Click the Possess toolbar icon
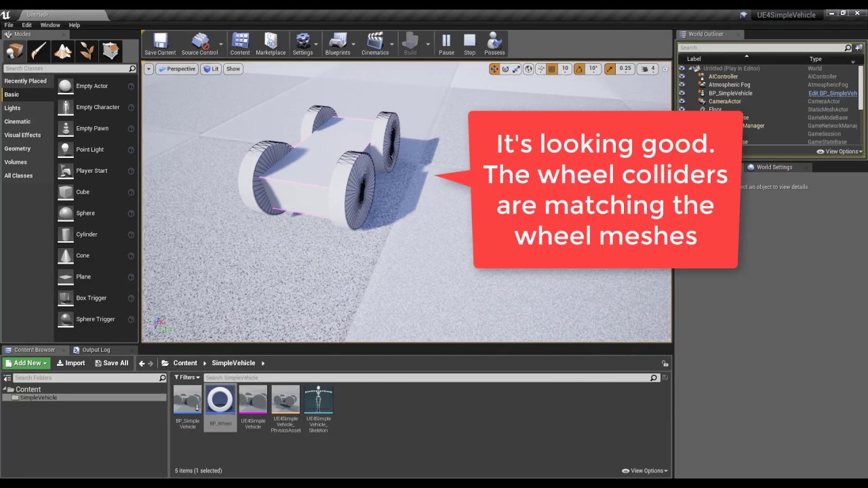The image size is (868, 488). click(x=494, y=44)
